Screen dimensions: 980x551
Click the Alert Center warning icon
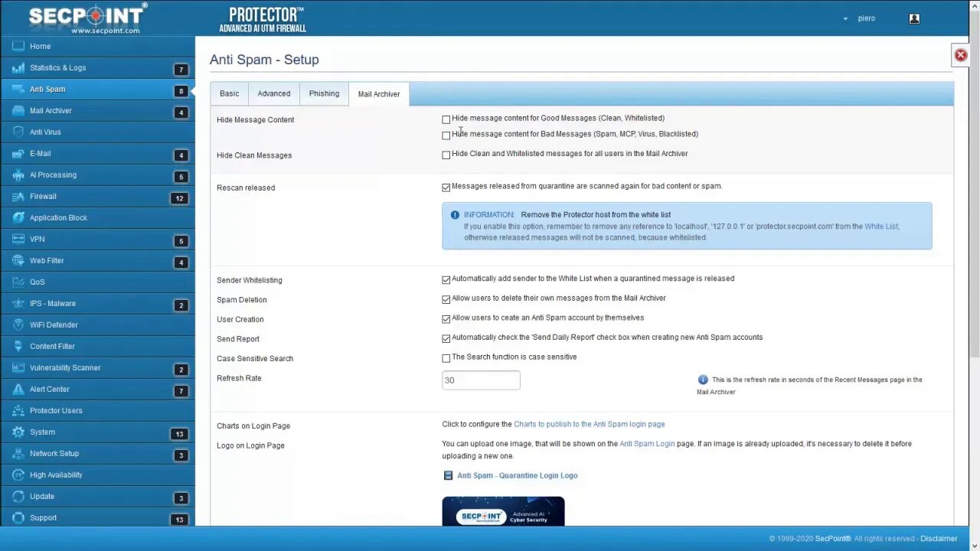[x=18, y=389]
